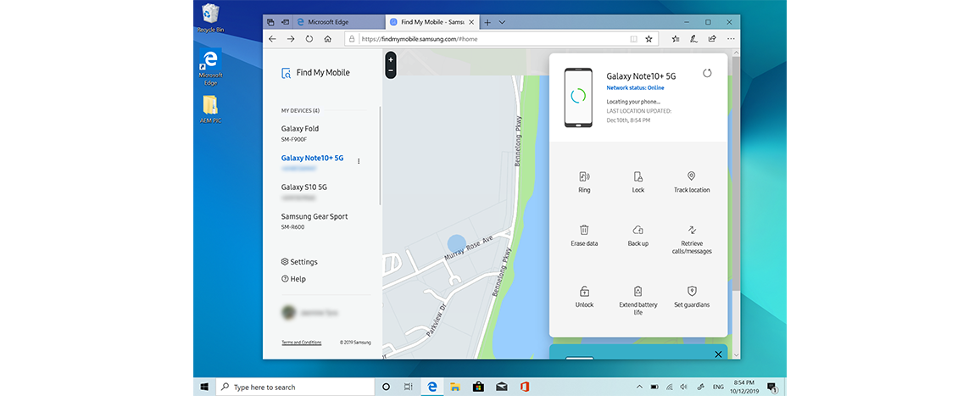Zoom in on the map
This screenshot has width=980, height=396.
tap(391, 59)
